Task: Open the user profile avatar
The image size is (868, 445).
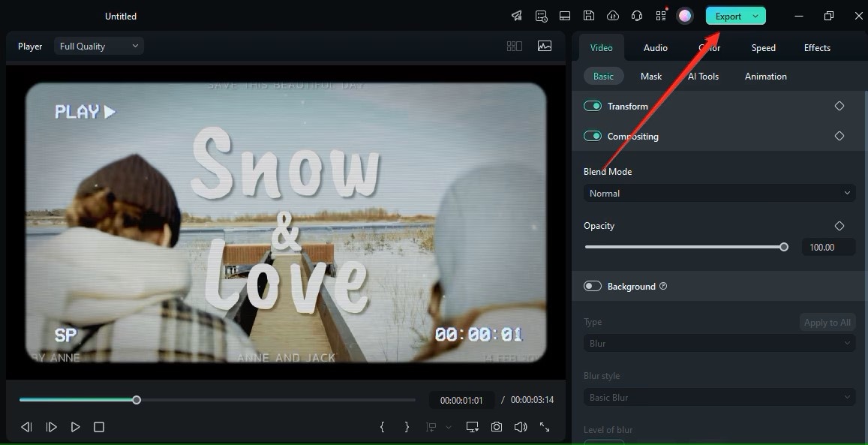Action: coord(685,16)
